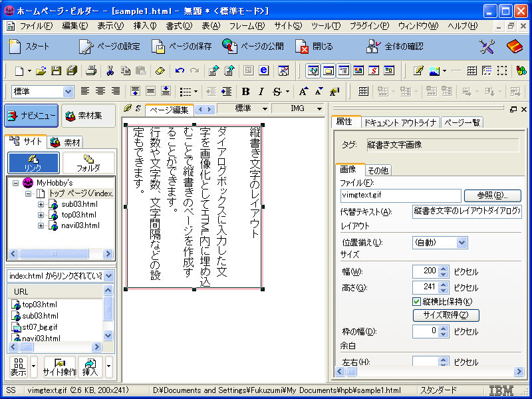Open paragraph style 標準 dropdown
The image size is (532, 399).
coord(68,91)
